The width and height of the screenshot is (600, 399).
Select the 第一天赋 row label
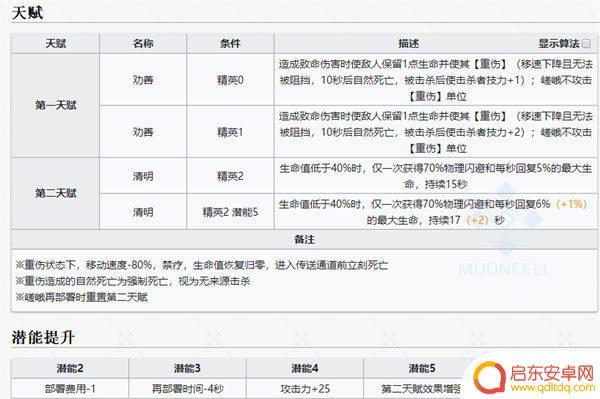pos(55,105)
